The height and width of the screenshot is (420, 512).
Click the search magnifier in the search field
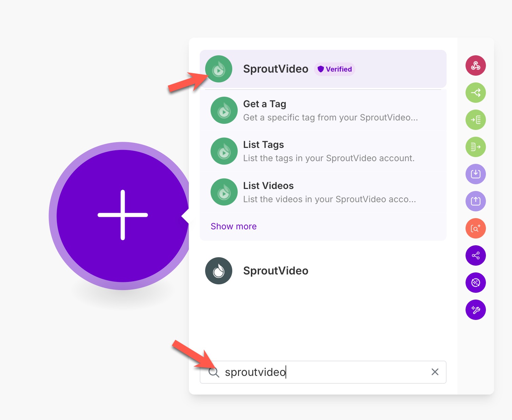[x=214, y=372]
